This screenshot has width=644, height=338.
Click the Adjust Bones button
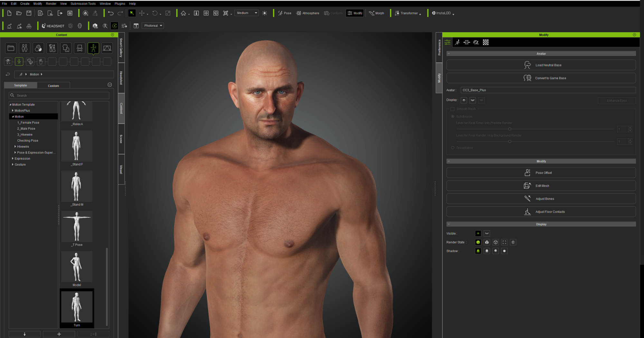tap(541, 199)
